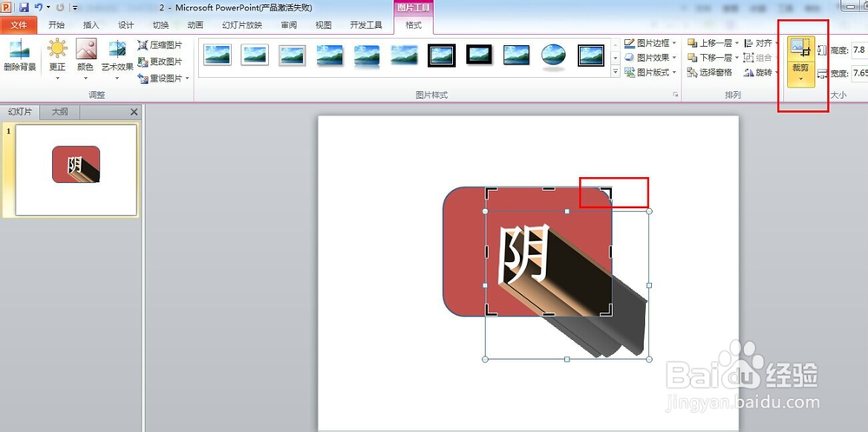The image size is (868, 432).
Task: Click 更改图片 change picture
Action: 160,62
